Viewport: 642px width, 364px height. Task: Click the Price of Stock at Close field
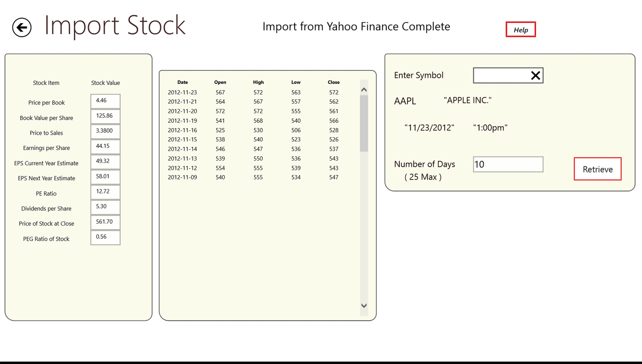(105, 222)
